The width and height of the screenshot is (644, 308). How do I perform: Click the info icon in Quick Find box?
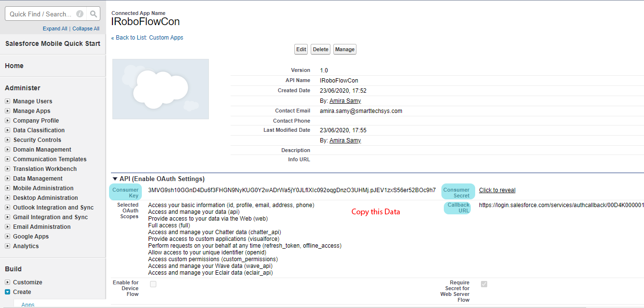tap(80, 14)
